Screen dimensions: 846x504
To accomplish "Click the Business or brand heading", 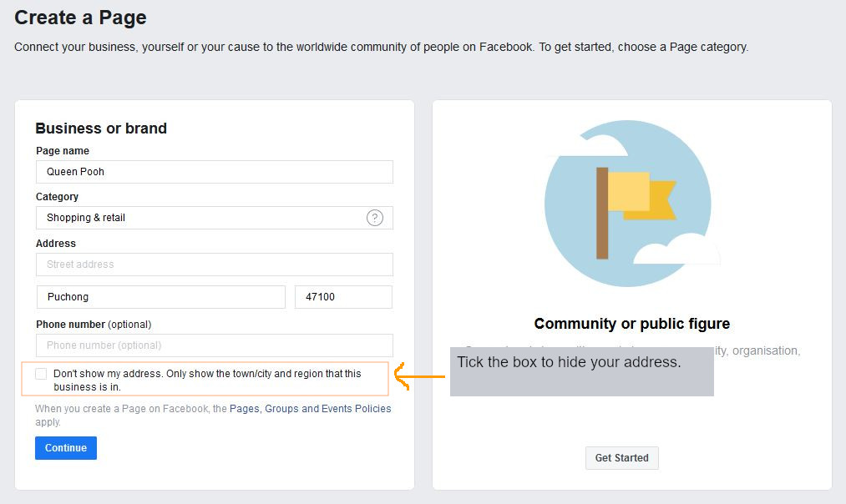I will [x=101, y=129].
